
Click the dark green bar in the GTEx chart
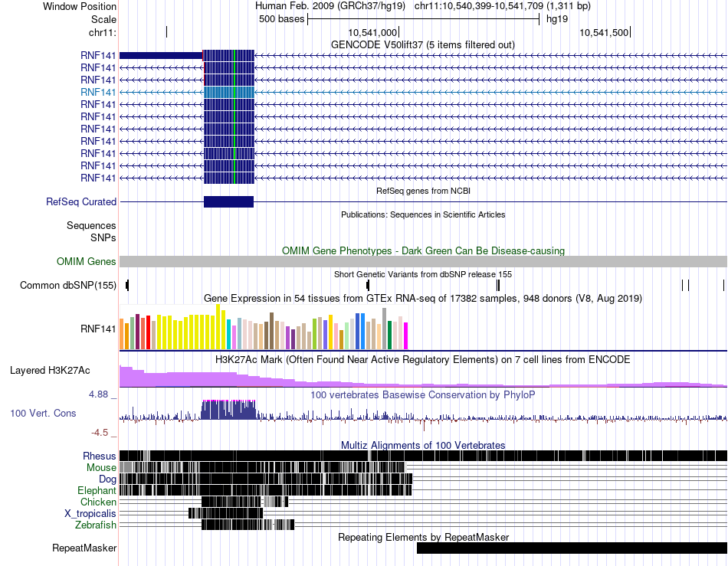[390, 335]
